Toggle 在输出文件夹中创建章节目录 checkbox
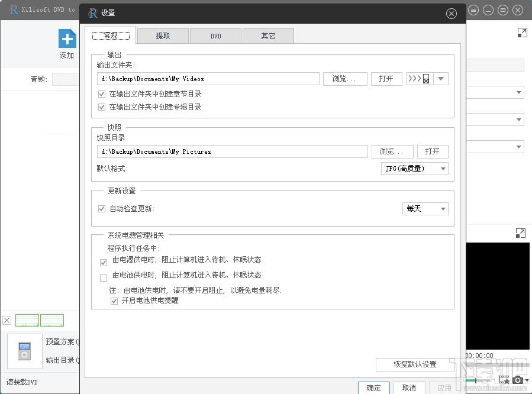 coord(101,94)
